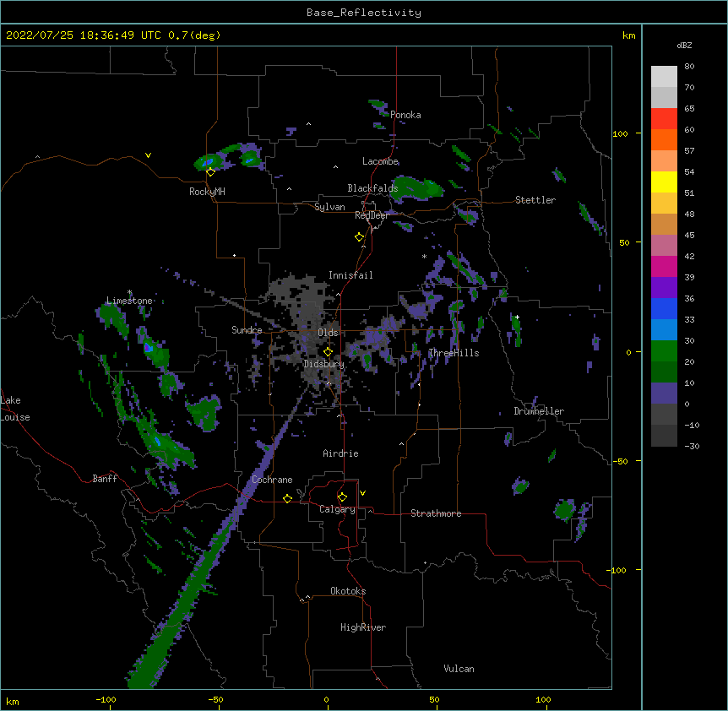Image resolution: width=728 pixels, height=711 pixels.
Task: Click the 65 value in the dBZ legend
Action: pyautogui.click(x=689, y=109)
